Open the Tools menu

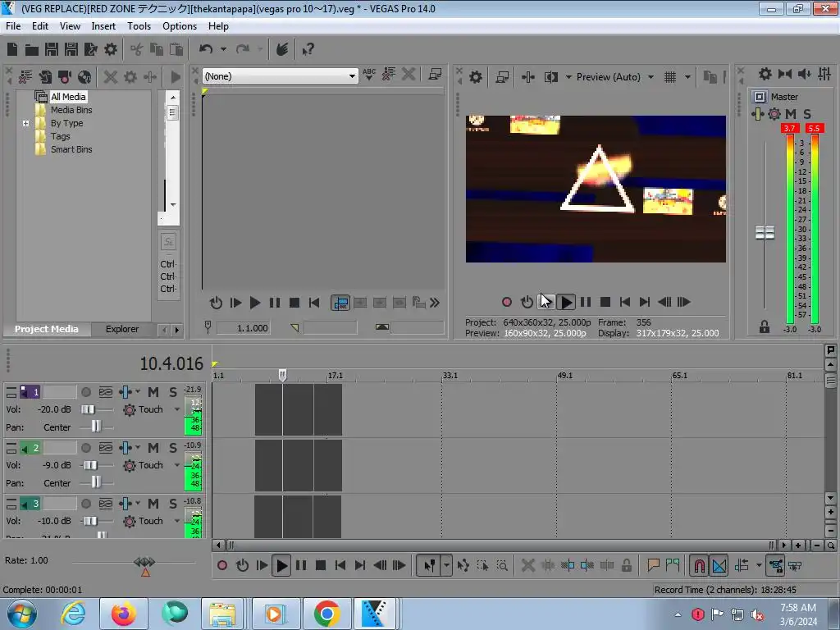pyautogui.click(x=139, y=26)
